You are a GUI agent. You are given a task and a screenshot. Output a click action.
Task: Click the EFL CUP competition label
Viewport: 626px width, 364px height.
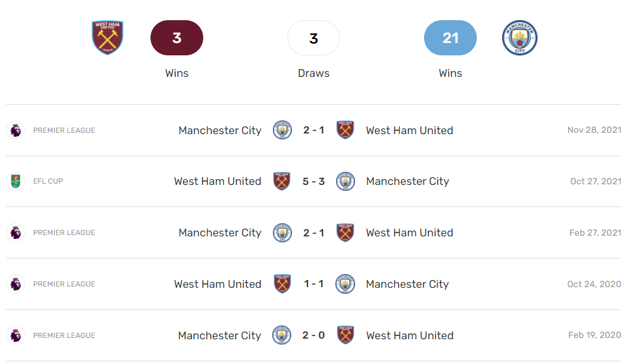(48, 181)
